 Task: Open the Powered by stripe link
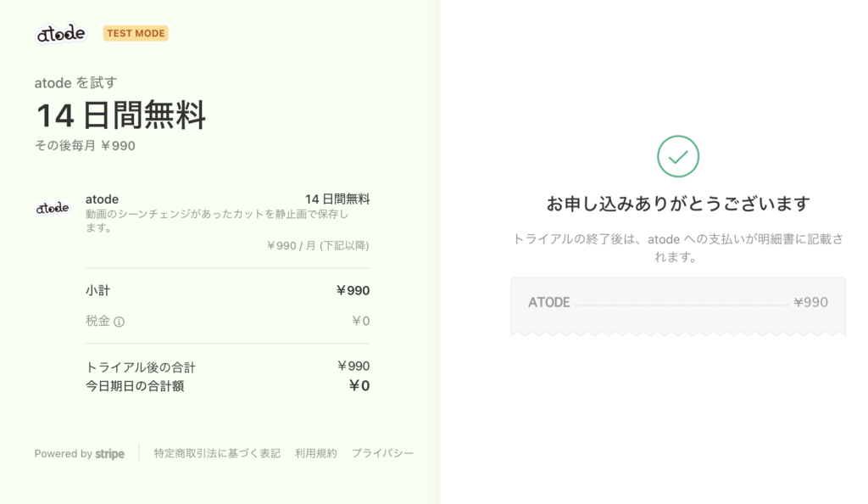79,454
